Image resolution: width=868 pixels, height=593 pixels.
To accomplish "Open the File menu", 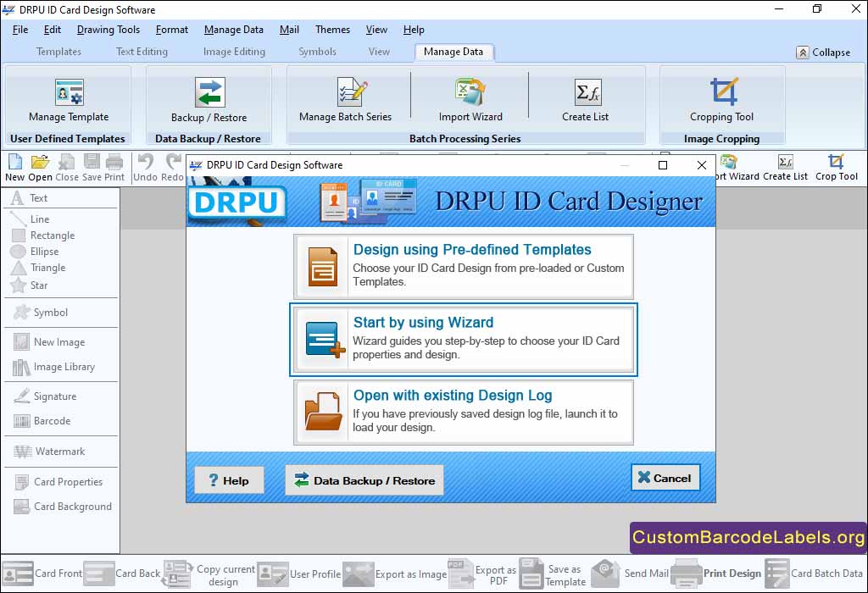I will 20,30.
